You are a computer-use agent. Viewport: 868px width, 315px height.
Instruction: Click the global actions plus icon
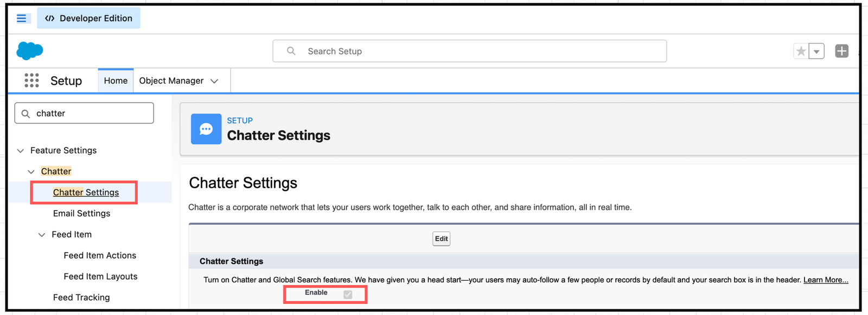[x=841, y=51]
